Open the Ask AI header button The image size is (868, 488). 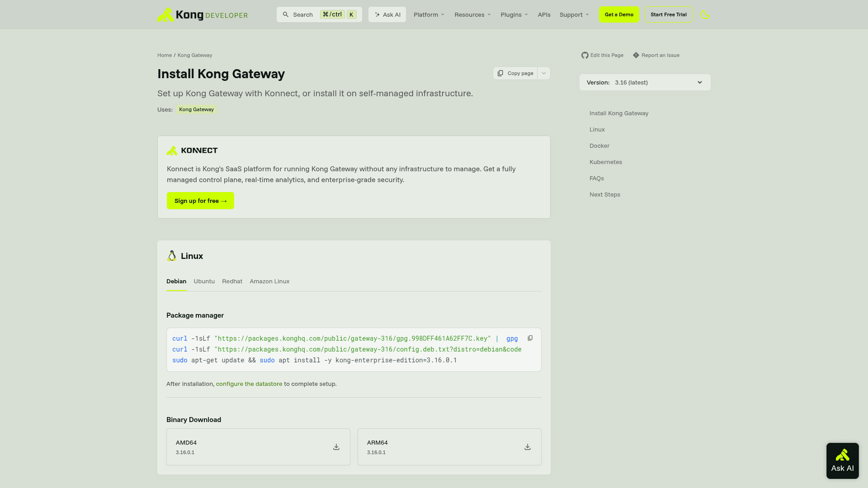point(387,14)
